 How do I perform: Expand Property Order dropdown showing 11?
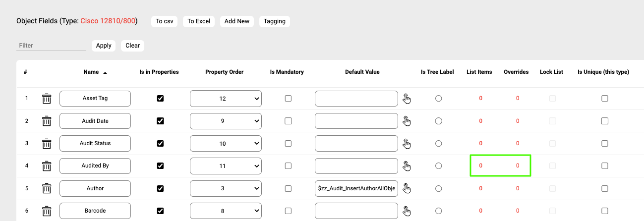[x=226, y=166]
